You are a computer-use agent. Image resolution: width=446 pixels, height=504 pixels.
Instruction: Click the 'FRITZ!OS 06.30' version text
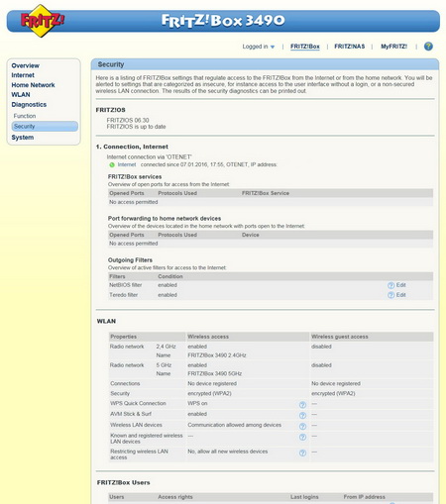click(128, 120)
